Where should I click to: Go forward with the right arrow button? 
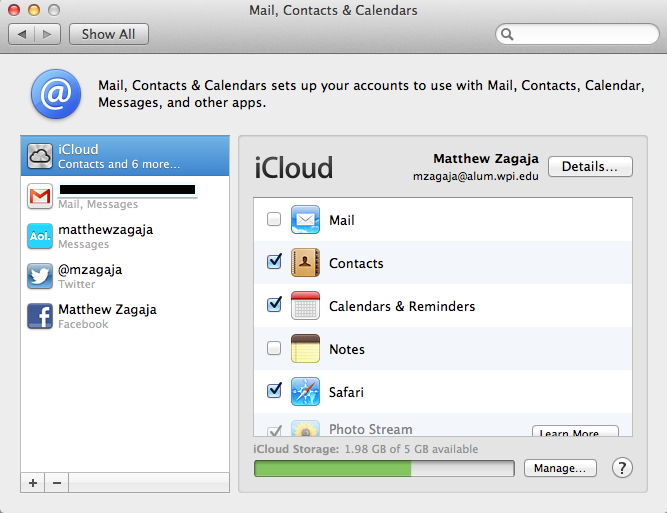pos(47,34)
